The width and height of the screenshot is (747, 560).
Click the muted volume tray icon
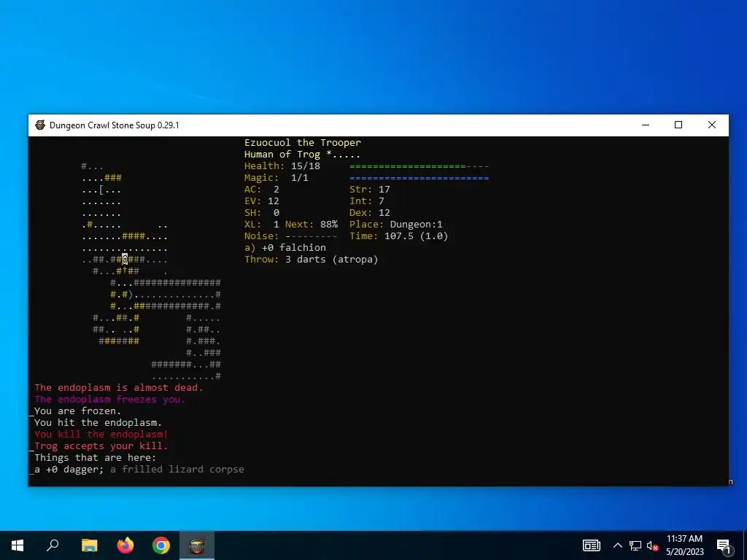tap(652, 545)
